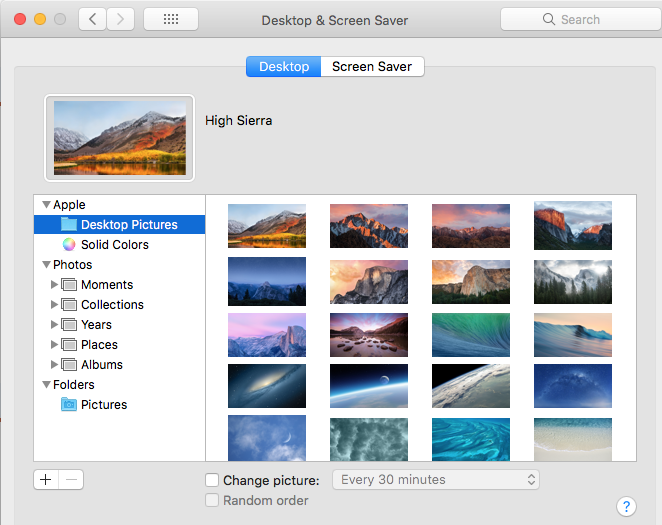Choose the foggy Yosemite pines thumbnail
This screenshot has width=662, height=525.
point(573,281)
